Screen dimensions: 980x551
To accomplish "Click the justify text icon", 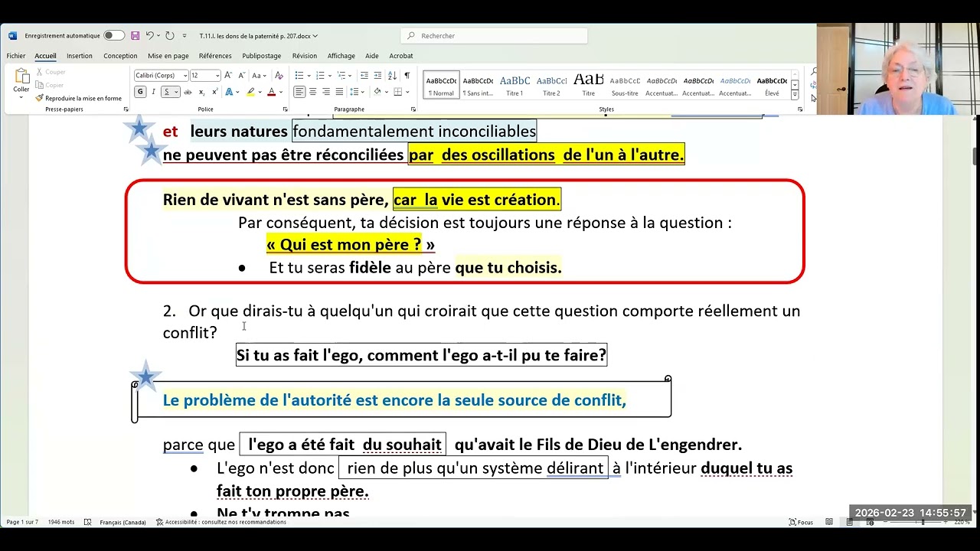I will tap(339, 92).
